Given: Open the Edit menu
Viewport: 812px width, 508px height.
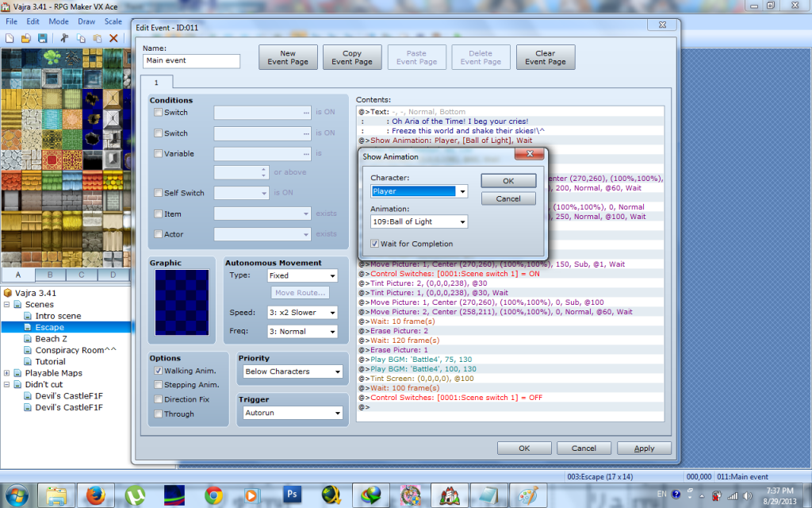Looking at the screenshot, I should pyautogui.click(x=33, y=21).
